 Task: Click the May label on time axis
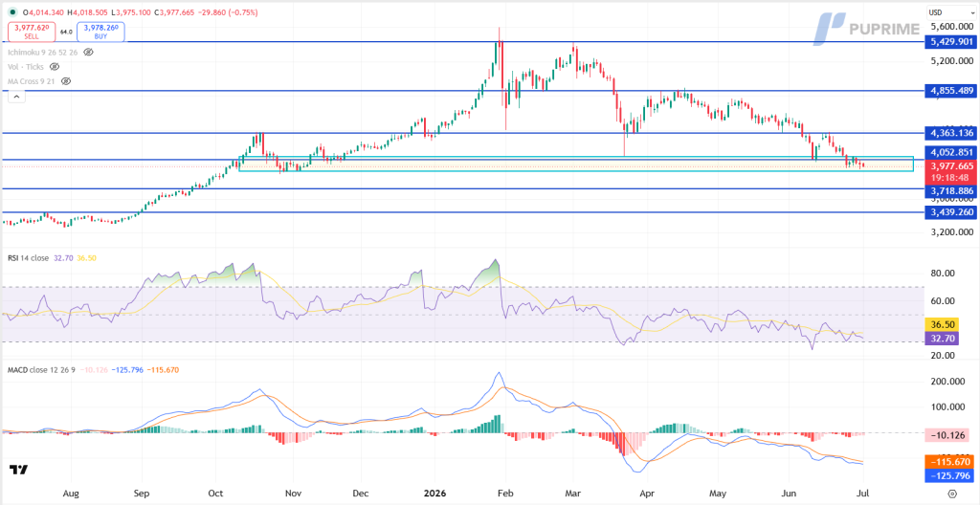719,494
